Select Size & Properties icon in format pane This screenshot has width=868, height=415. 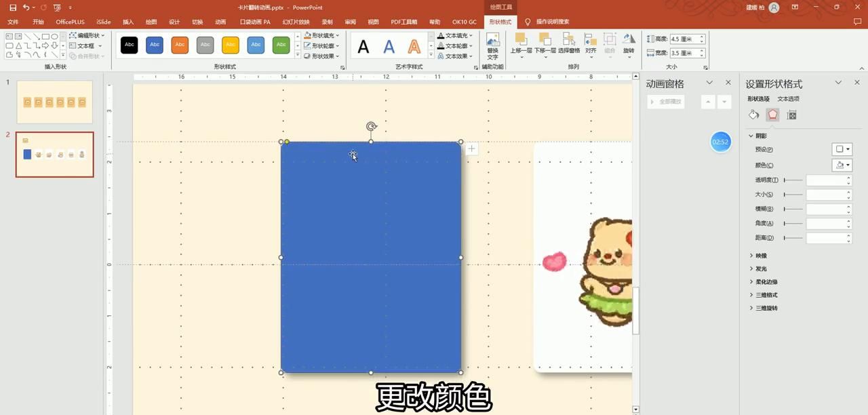pos(791,115)
